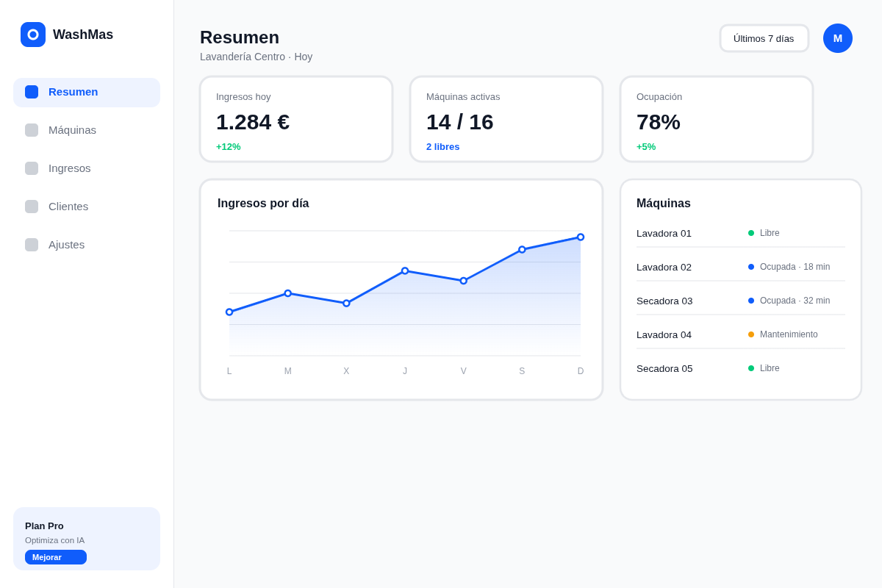Click the Secadora 05 row name
The image size is (882, 588).
pos(664,368)
